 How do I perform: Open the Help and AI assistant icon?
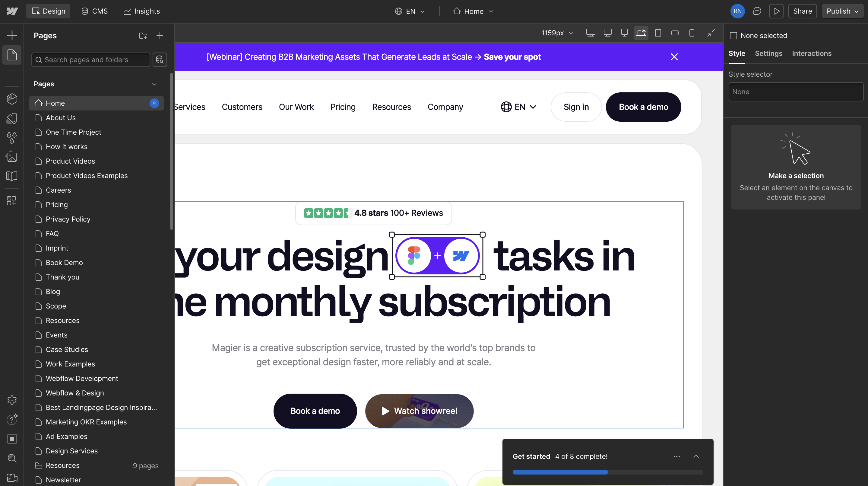12,419
